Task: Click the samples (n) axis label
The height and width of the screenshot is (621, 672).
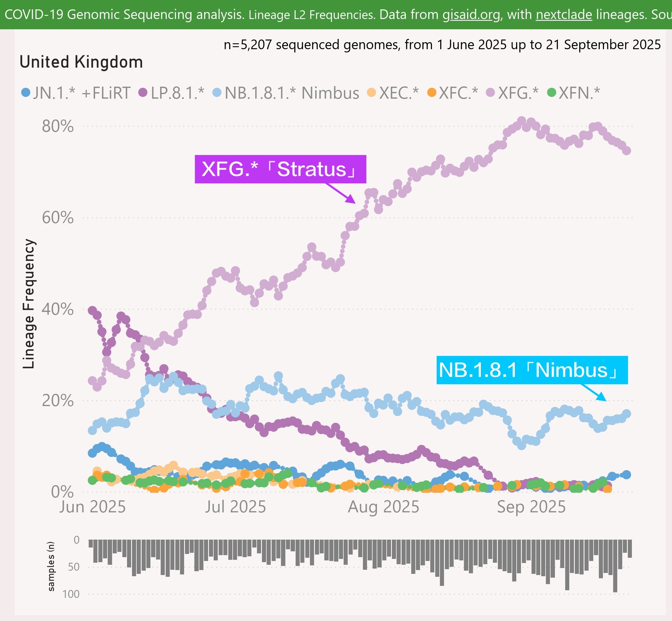Action: click(51, 566)
